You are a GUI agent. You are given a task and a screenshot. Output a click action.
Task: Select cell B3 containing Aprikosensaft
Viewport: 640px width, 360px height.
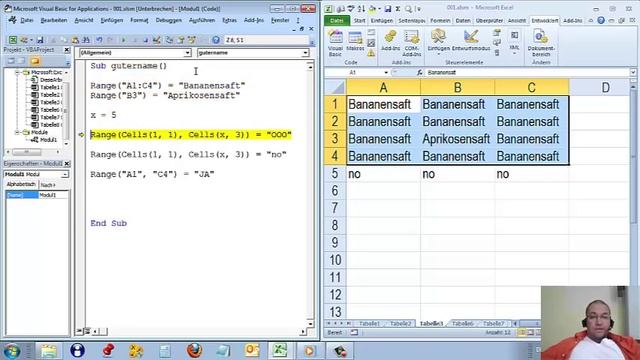click(x=457, y=139)
